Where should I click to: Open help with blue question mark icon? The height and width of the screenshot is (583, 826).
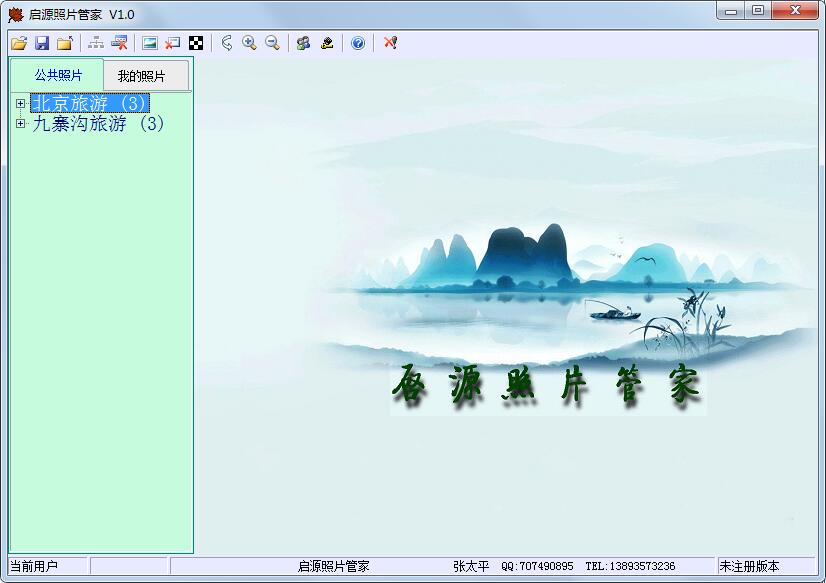(358, 43)
